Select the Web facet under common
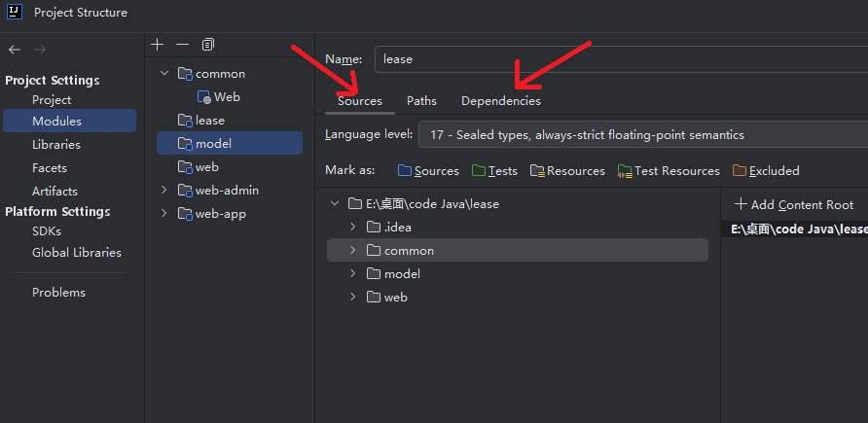This screenshot has width=868, height=423. pyautogui.click(x=219, y=97)
